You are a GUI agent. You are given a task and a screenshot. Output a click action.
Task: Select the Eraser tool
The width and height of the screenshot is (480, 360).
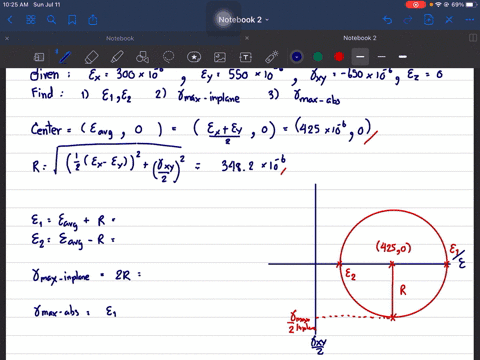pyautogui.click(x=91, y=57)
